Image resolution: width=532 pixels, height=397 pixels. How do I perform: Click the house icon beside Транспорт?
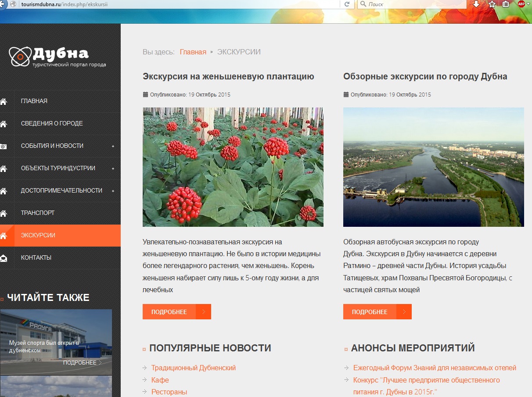click(4, 213)
